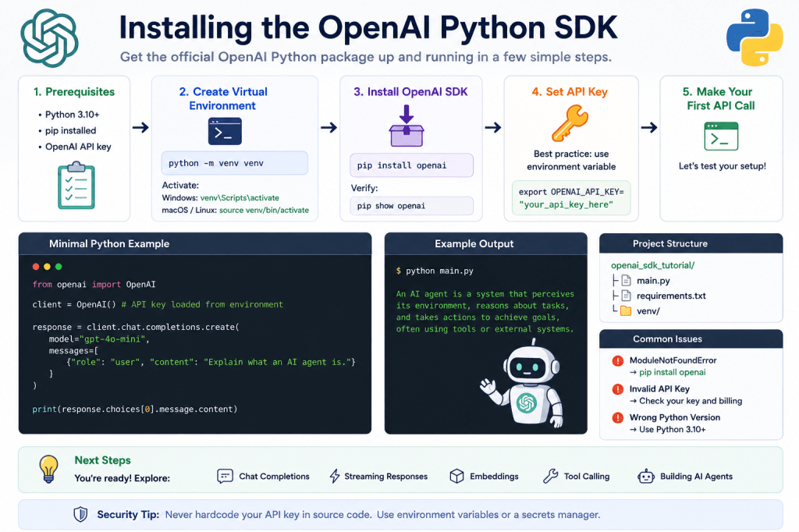Click the file icon beside main.py
799x532 pixels.
(x=627, y=281)
